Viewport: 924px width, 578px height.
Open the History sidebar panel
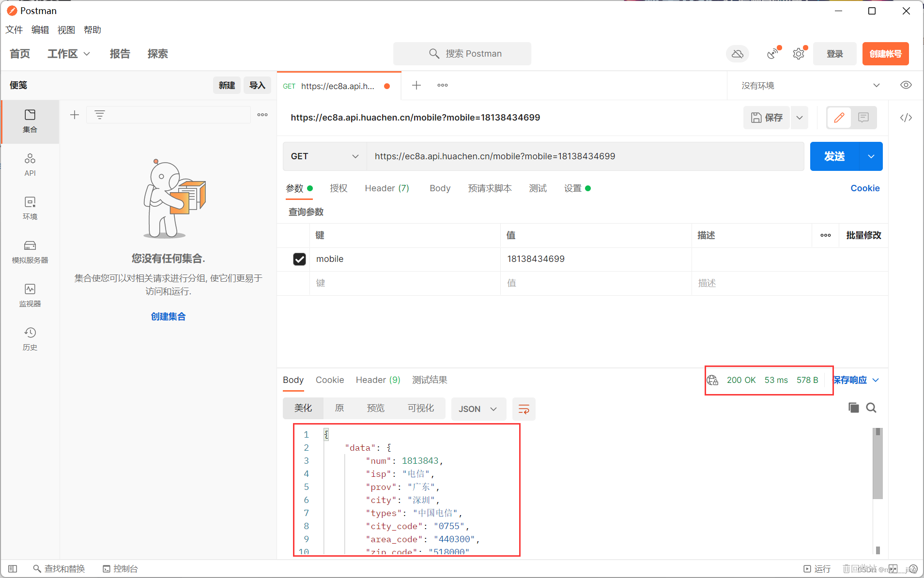30,339
